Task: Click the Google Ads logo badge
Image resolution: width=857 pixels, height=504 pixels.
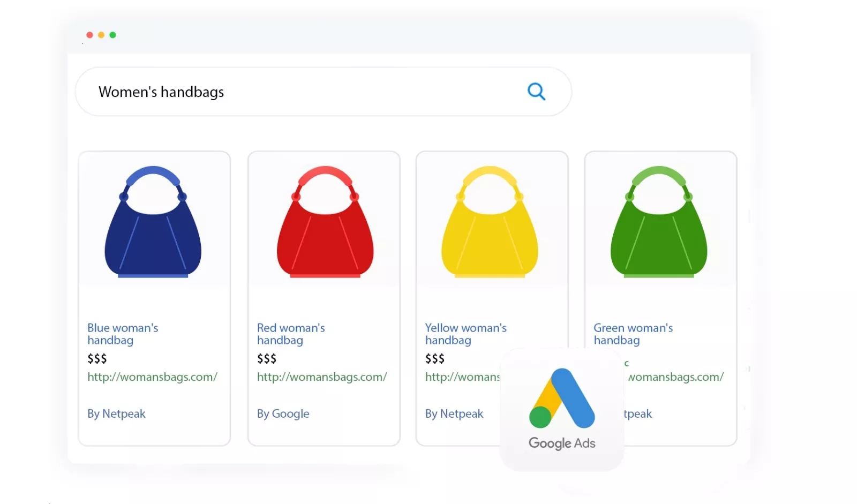Action: (x=562, y=410)
